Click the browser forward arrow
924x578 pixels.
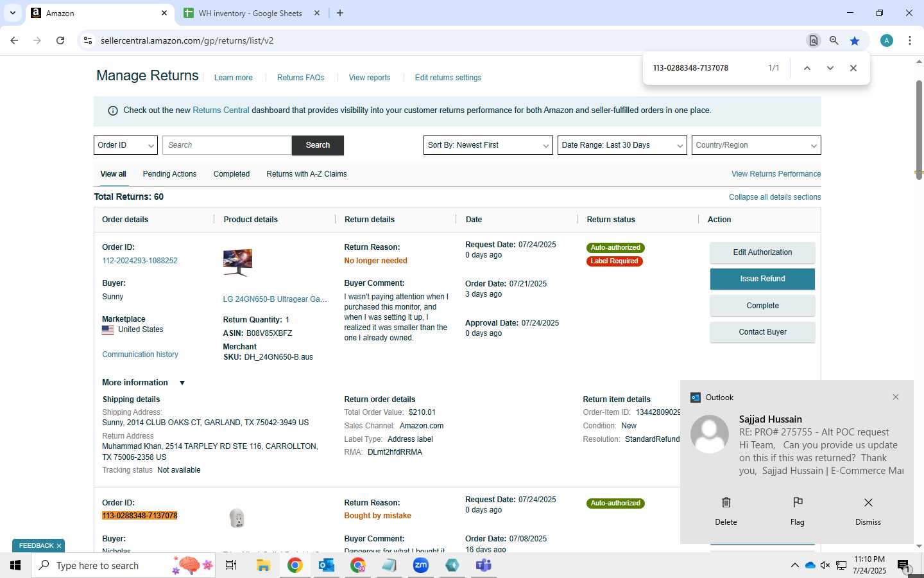[37, 40]
